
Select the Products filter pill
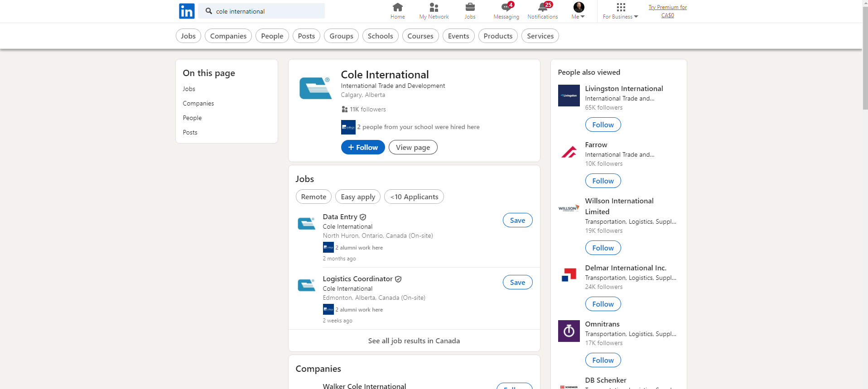498,36
